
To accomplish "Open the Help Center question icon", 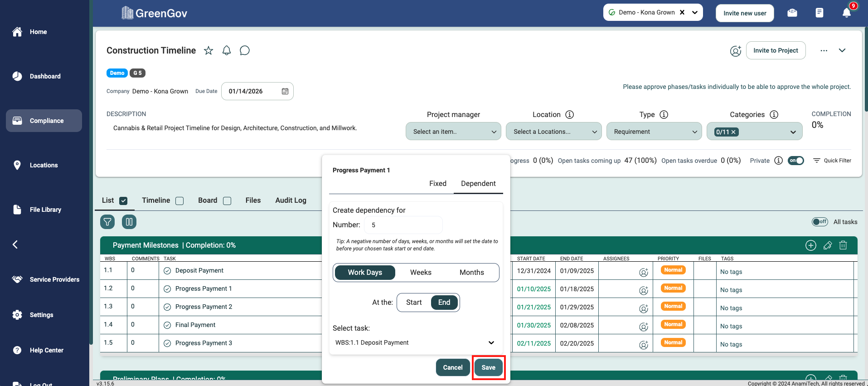I will 17,350.
